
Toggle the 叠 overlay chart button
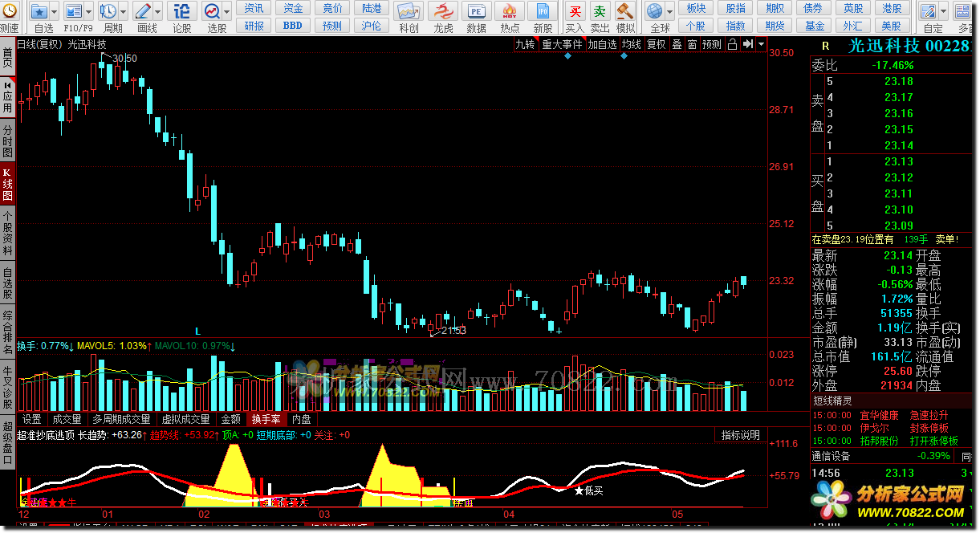click(x=677, y=44)
